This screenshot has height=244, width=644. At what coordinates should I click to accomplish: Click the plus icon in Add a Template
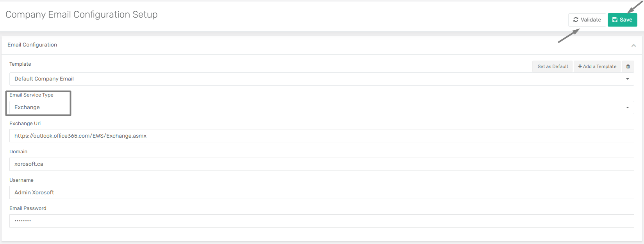(x=580, y=66)
